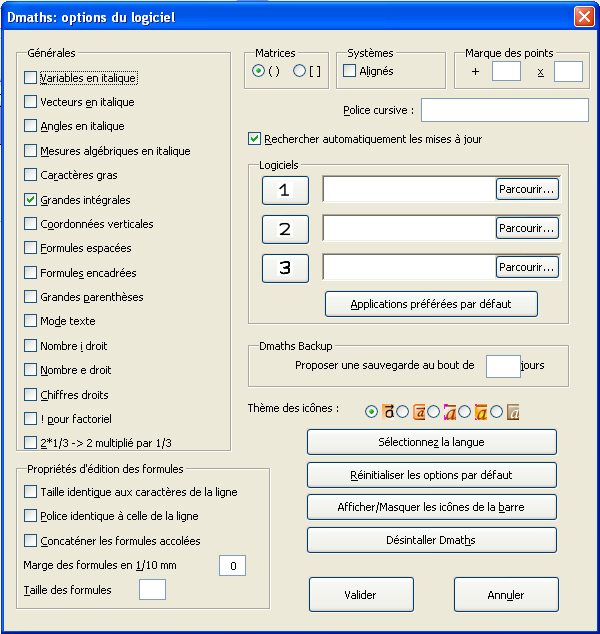600x634 pixels.
Task: Enable Formules encadrées option
Action: click(31, 273)
